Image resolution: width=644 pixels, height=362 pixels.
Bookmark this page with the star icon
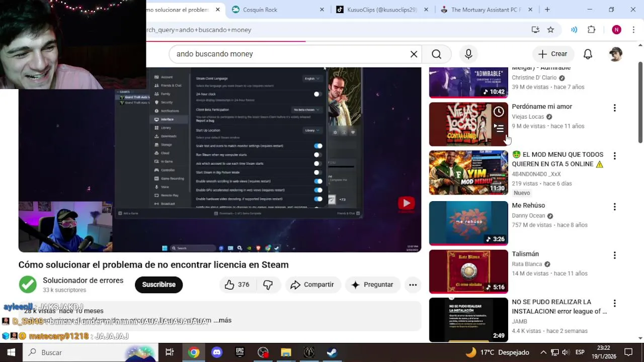(x=550, y=30)
